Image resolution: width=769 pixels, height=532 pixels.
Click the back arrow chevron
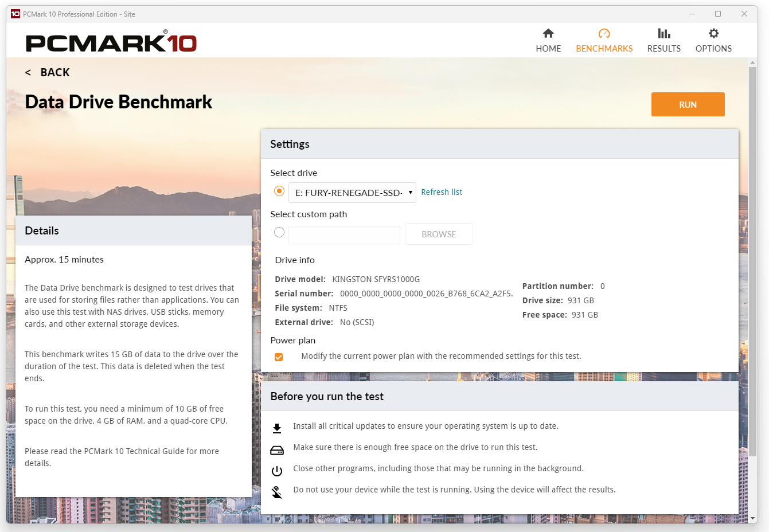[x=28, y=73]
